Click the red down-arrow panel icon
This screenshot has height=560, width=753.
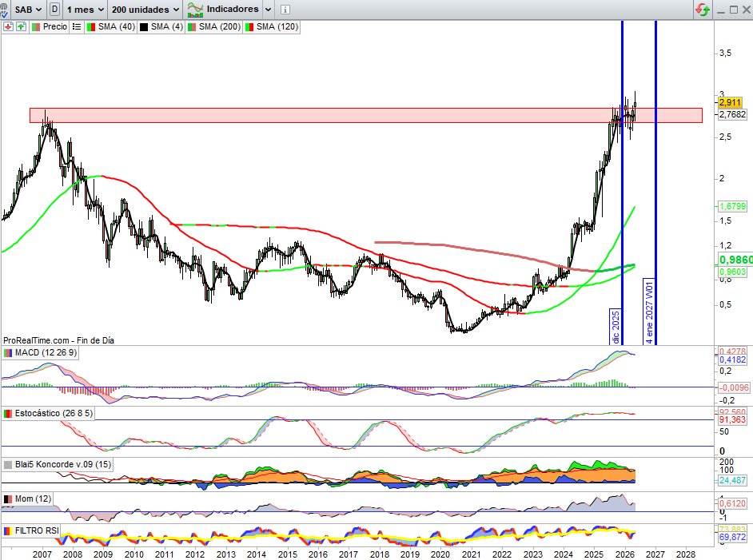[8, 27]
